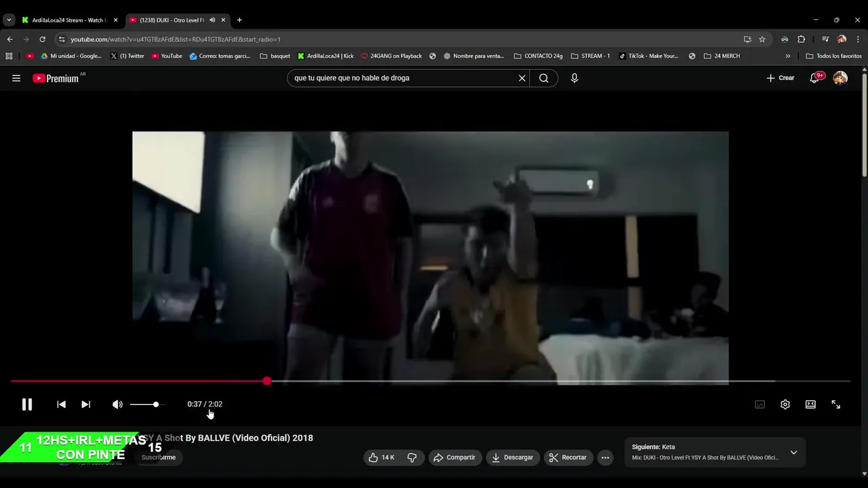Open the tab search dropdown arrow
Viewport: 868px width, 488px height.
coord(9,20)
